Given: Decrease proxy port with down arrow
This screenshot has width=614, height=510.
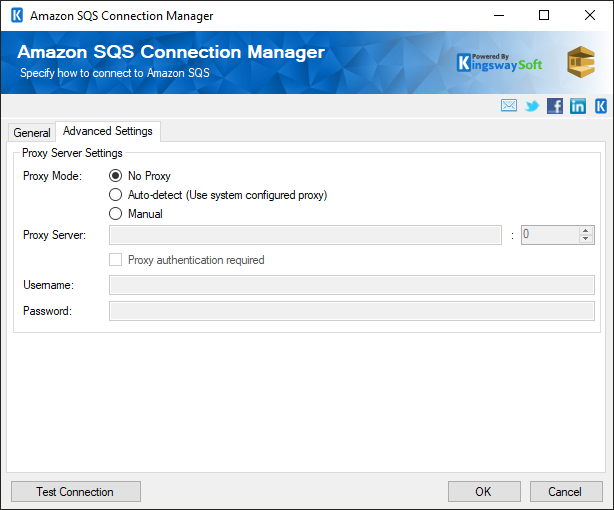Looking at the screenshot, I should pyautogui.click(x=585, y=239).
